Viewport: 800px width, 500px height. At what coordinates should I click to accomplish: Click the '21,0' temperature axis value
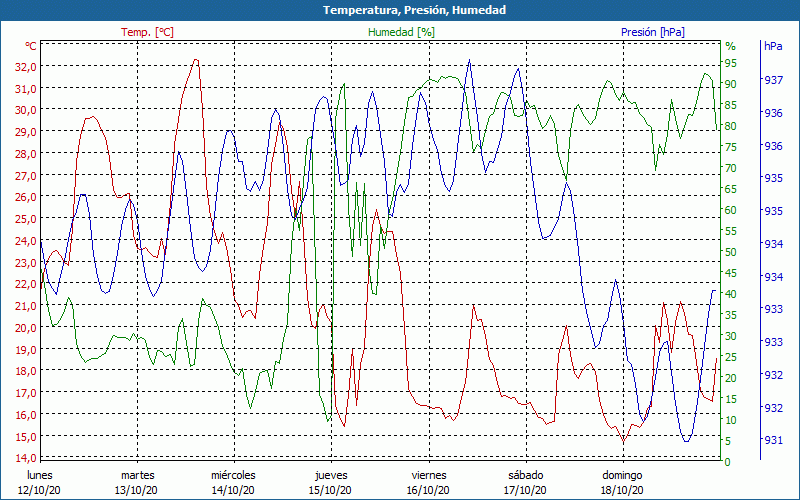click(x=27, y=306)
